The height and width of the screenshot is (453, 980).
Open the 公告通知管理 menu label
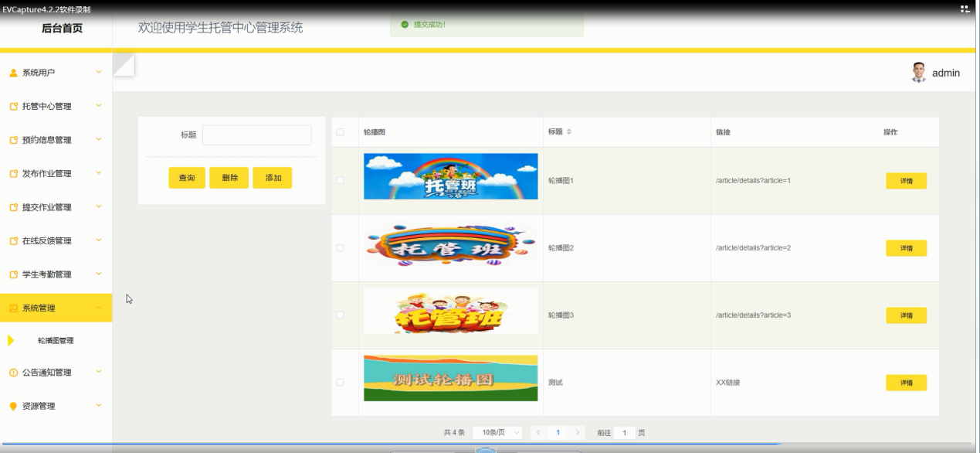(x=46, y=373)
